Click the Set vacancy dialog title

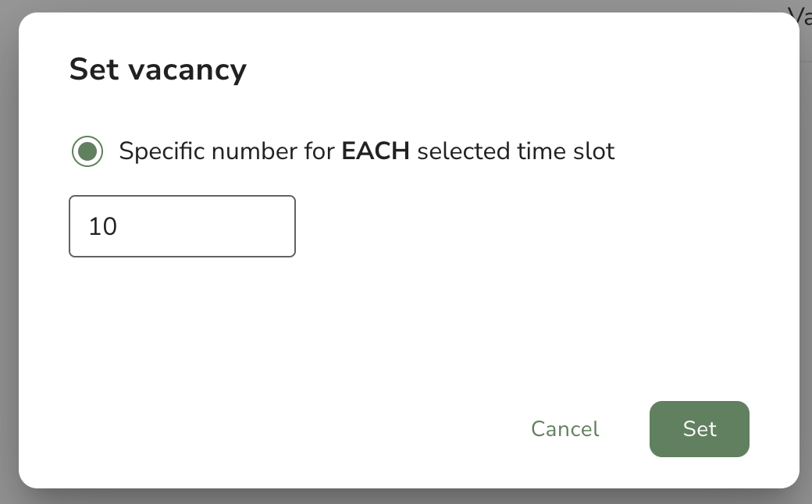158,69
